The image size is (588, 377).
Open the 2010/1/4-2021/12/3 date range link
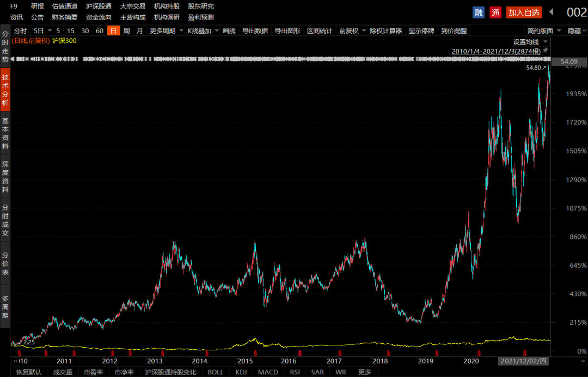coord(496,51)
